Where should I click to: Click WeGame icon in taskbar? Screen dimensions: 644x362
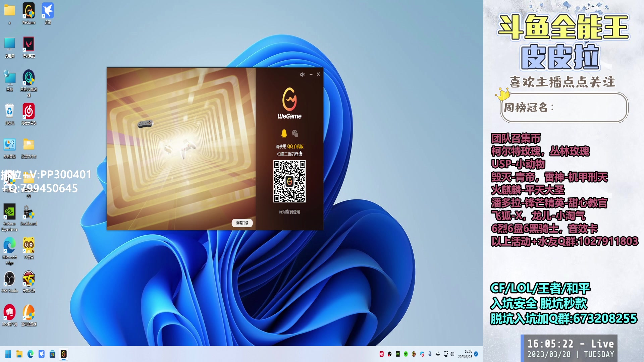point(63,354)
